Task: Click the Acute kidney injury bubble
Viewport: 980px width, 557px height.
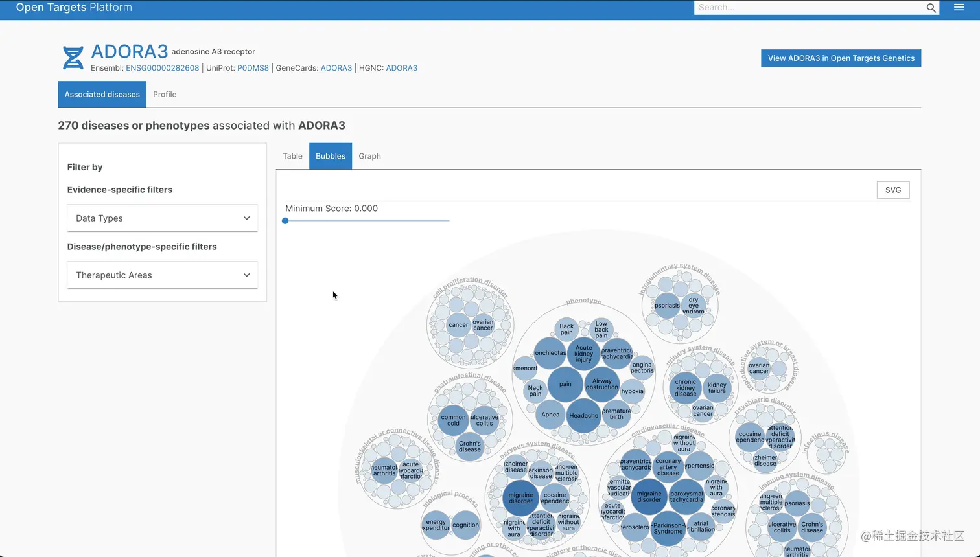Action: (x=584, y=354)
